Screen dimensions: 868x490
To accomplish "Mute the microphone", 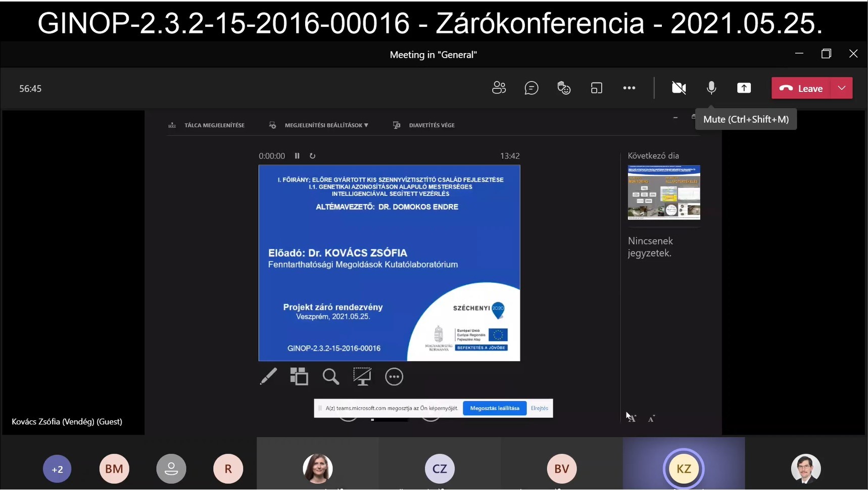I will [711, 87].
